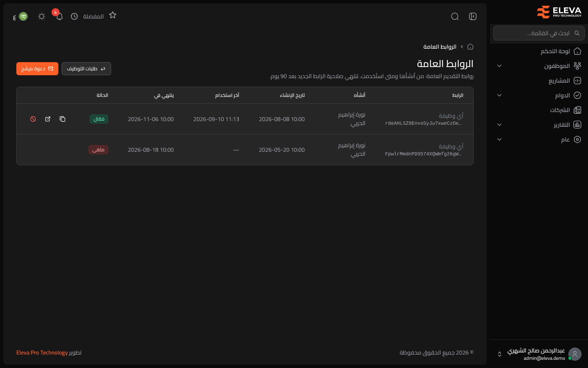Click the creation date 2026-08-08 10:00
Viewport: 588px width, 368px height.
coord(282,119)
